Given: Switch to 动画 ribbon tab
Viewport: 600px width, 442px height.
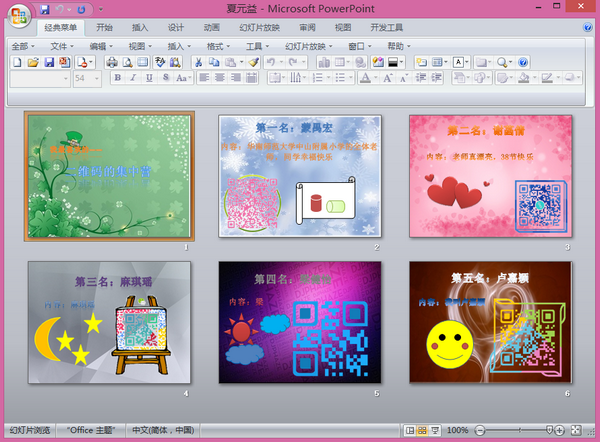Looking at the screenshot, I should coord(212,28).
